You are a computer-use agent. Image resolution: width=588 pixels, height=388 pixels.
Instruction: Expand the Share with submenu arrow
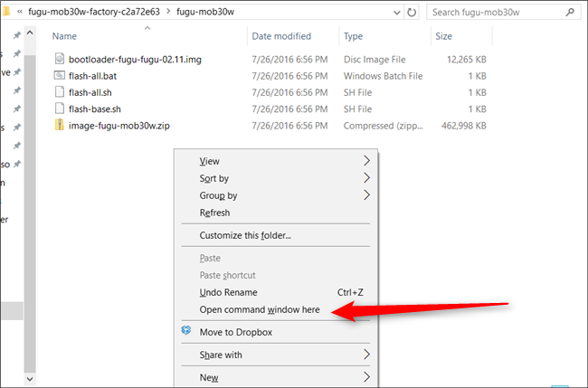click(366, 355)
